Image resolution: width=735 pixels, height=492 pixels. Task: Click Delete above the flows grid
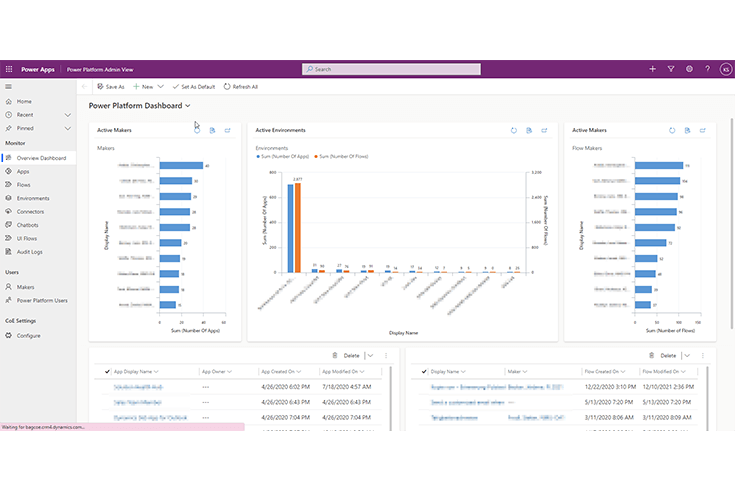coord(663,356)
